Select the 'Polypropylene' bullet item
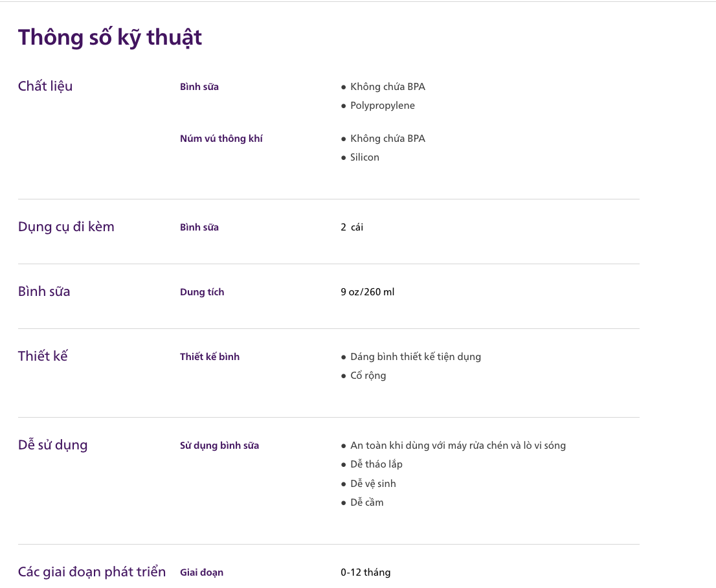 pos(382,106)
